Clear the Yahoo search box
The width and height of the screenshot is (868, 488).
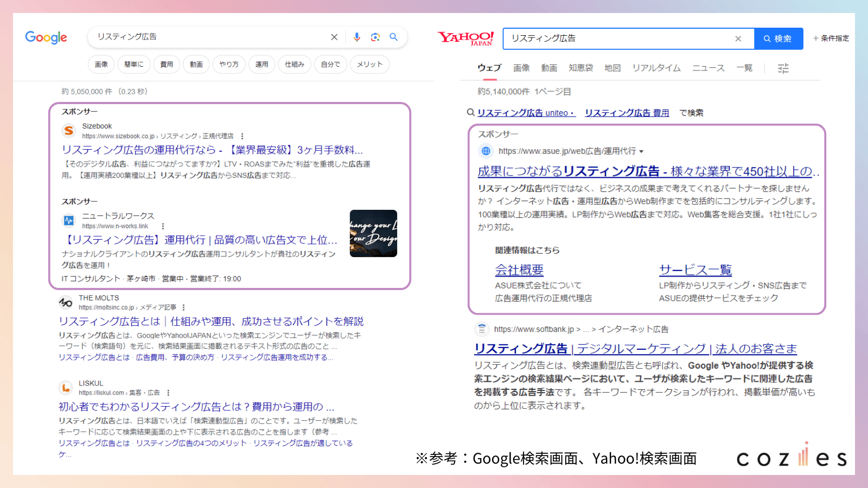pos(738,38)
